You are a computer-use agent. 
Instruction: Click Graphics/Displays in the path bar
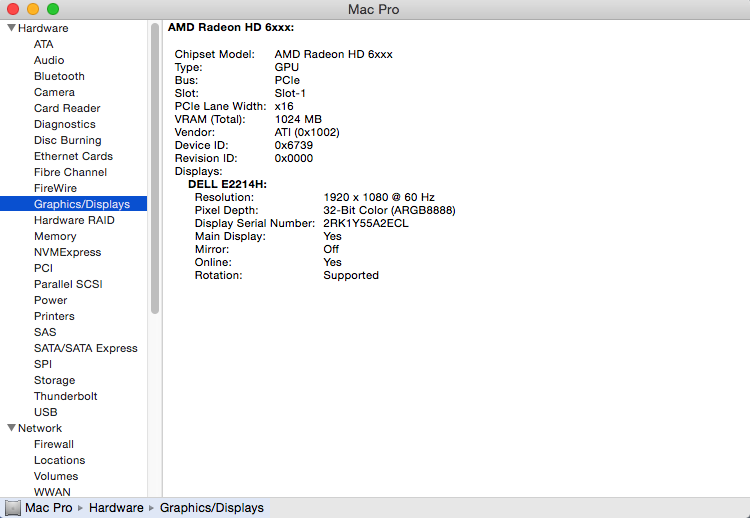coord(212,507)
